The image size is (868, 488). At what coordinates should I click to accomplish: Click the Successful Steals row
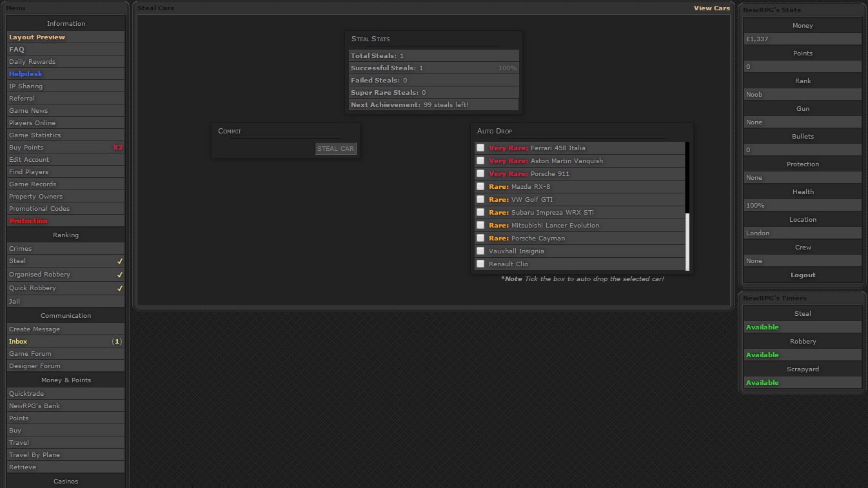point(433,68)
